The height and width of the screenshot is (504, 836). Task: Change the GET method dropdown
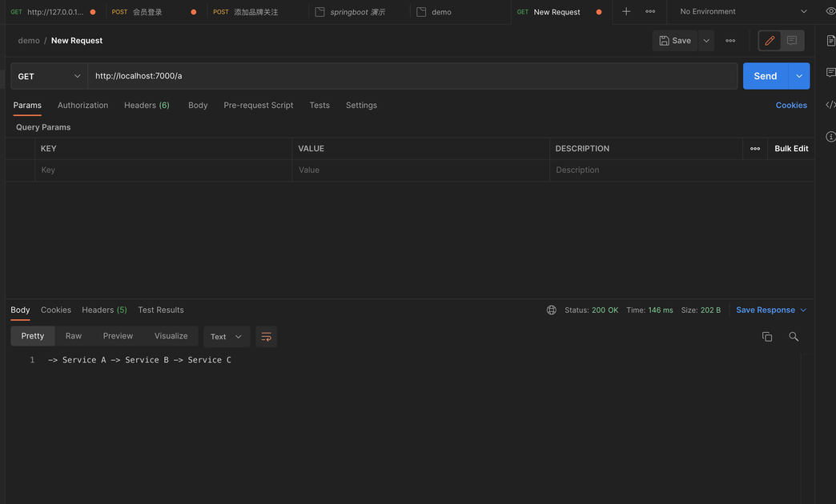click(x=49, y=76)
